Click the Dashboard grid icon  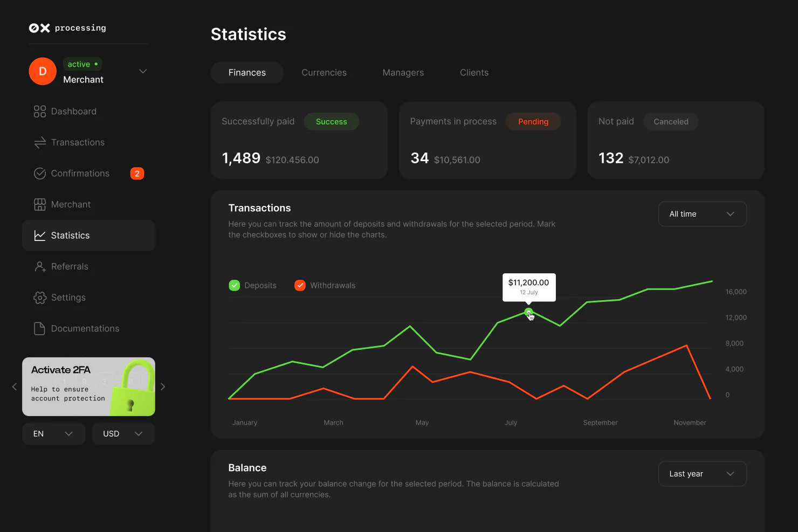click(40, 112)
